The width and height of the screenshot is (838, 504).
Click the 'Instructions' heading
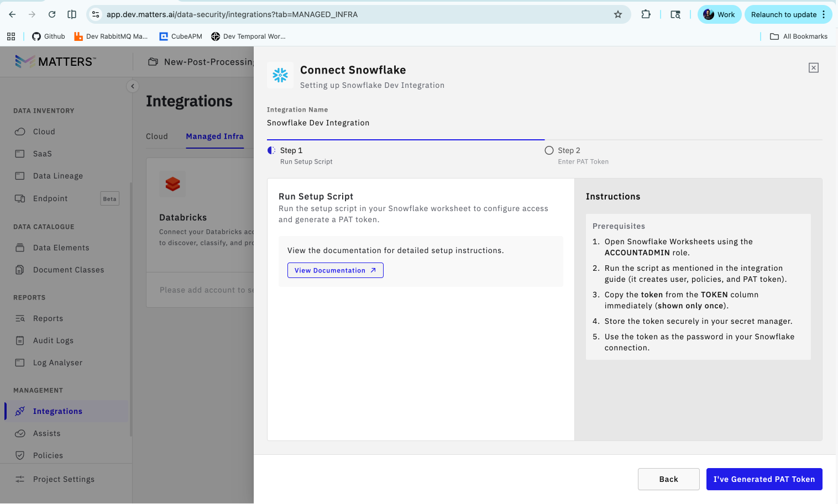pyautogui.click(x=613, y=197)
